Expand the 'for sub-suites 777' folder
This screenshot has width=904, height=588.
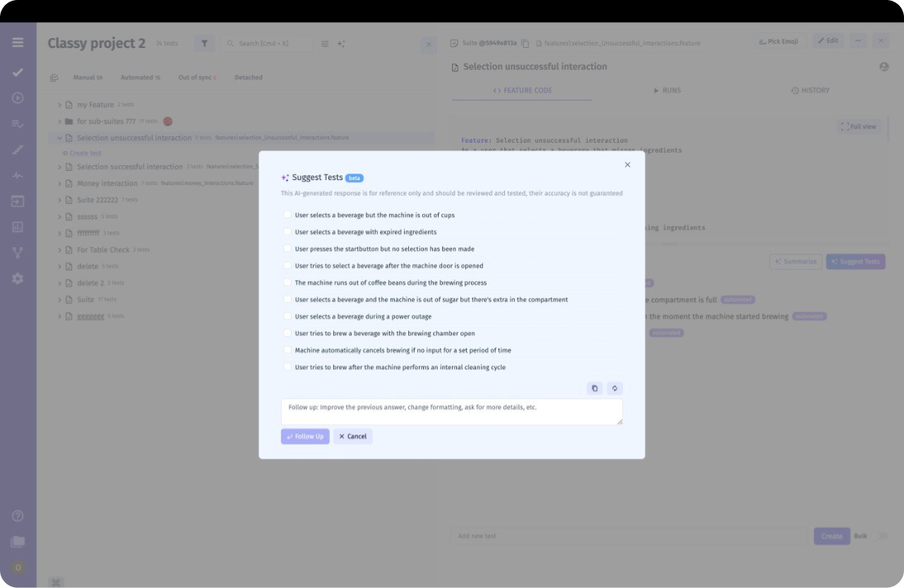[x=60, y=121]
